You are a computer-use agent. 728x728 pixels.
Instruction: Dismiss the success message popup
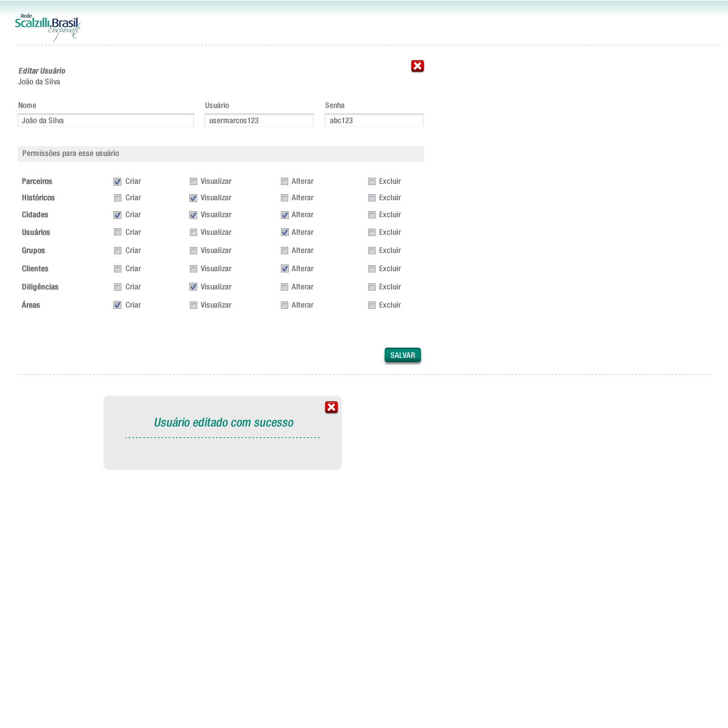[x=331, y=407]
